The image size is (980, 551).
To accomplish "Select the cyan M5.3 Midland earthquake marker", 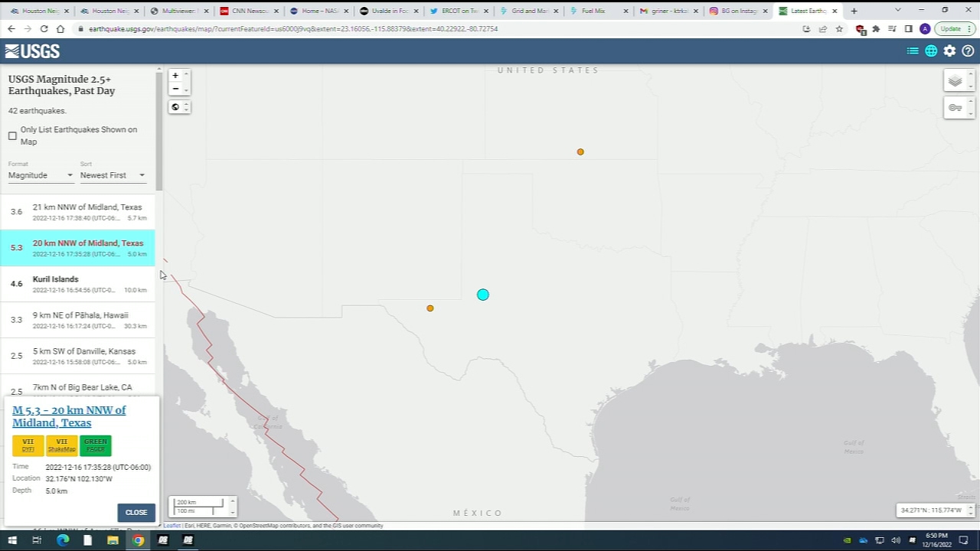I will click(482, 295).
